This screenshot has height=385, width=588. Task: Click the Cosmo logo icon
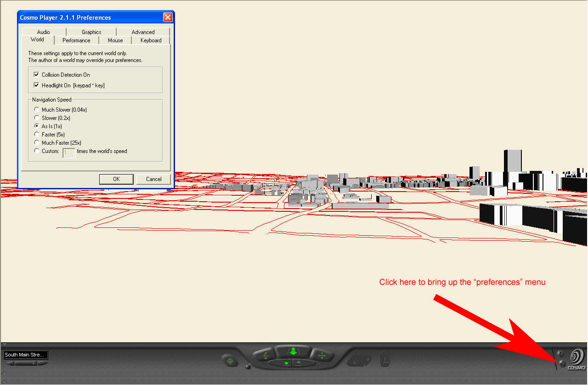(576, 358)
